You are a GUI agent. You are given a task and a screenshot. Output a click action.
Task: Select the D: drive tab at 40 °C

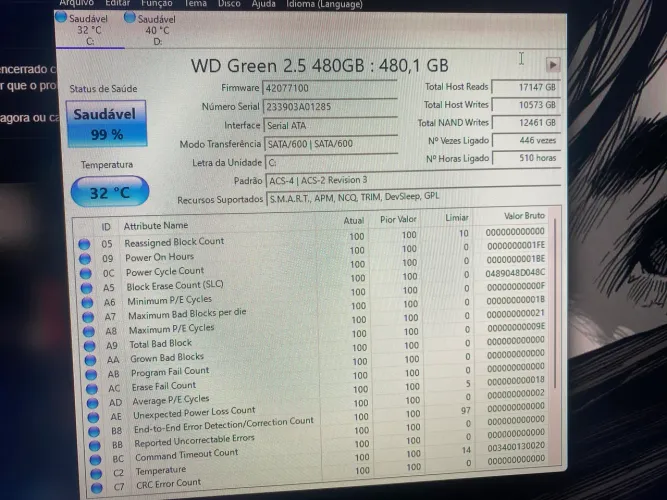coord(157,30)
